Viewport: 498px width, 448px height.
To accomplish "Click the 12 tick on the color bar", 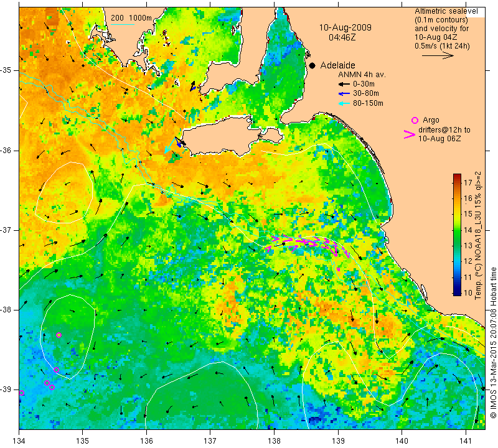I will coord(468,261).
